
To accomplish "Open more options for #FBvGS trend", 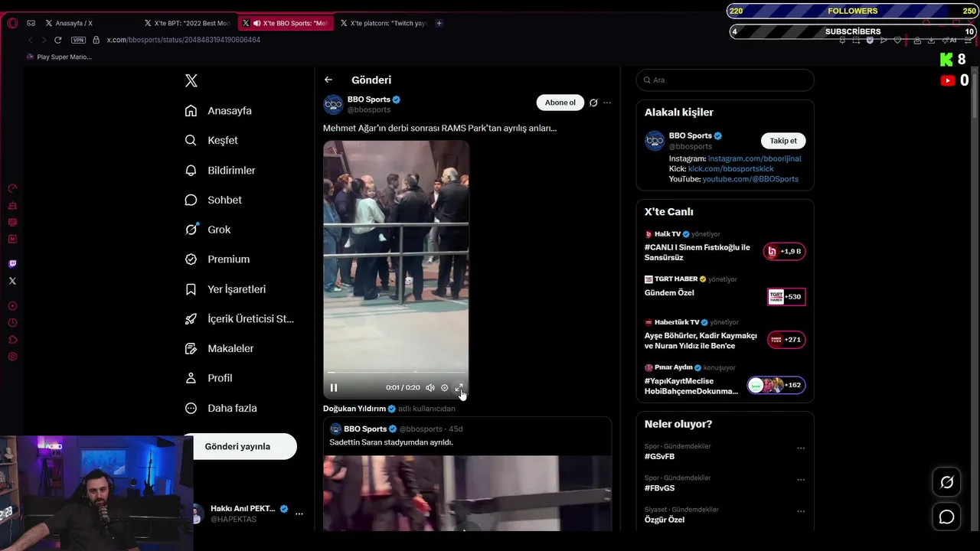I will coord(801,480).
